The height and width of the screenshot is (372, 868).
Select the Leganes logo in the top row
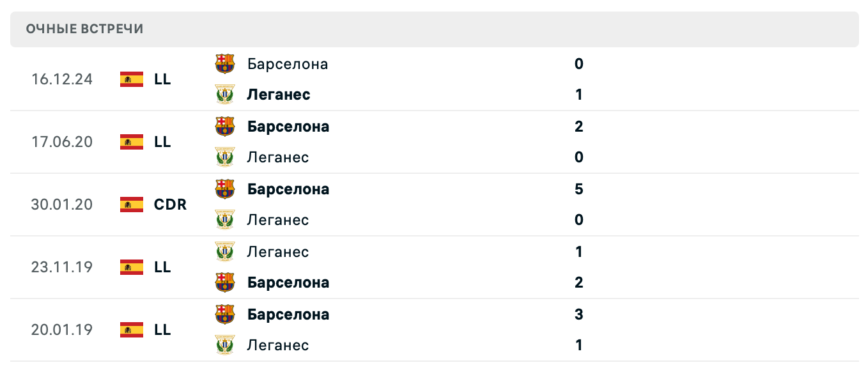click(x=225, y=93)
